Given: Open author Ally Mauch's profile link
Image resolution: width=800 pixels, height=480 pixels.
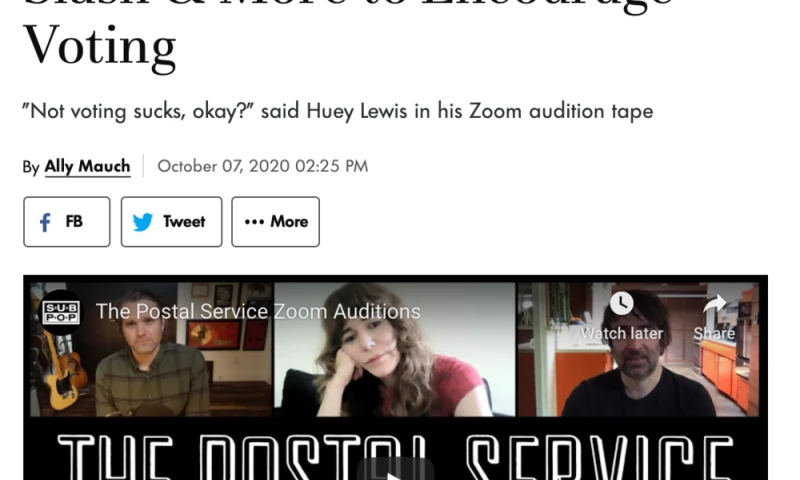Looking at the screenshot, I should 87,166.
